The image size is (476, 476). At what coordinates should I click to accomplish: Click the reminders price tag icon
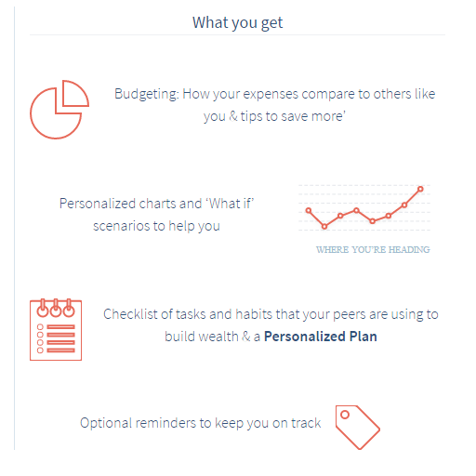point(358,427)
